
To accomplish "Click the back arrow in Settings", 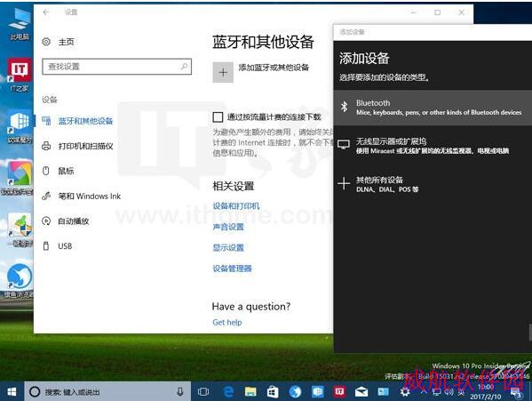I will click(x=46, y=12).
